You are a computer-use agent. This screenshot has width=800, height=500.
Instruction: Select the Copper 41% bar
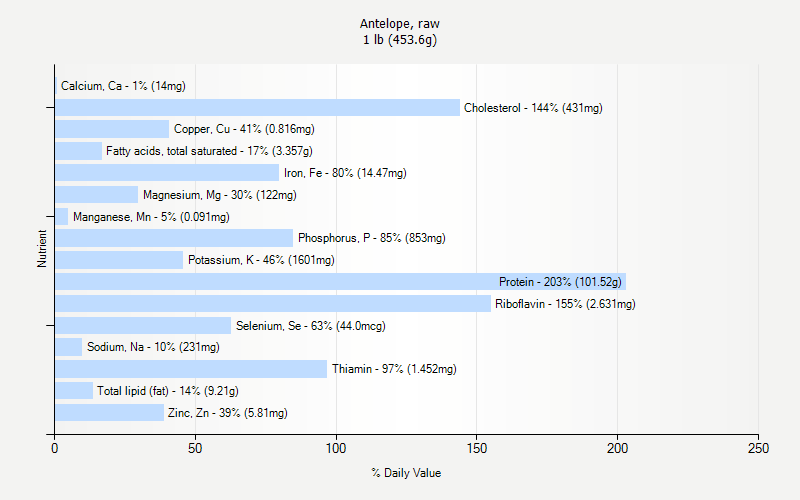coord(112,129)
